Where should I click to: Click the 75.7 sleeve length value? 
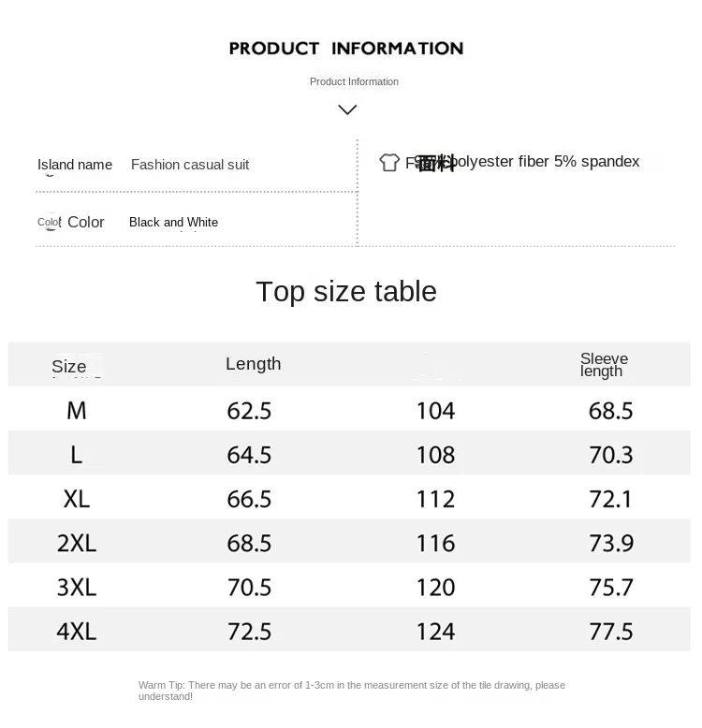611,588
